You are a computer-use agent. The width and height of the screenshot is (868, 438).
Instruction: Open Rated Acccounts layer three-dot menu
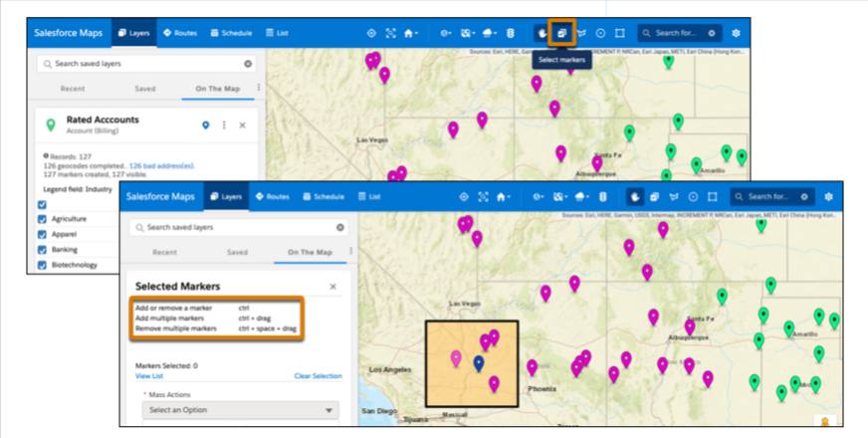pos(224,125)
